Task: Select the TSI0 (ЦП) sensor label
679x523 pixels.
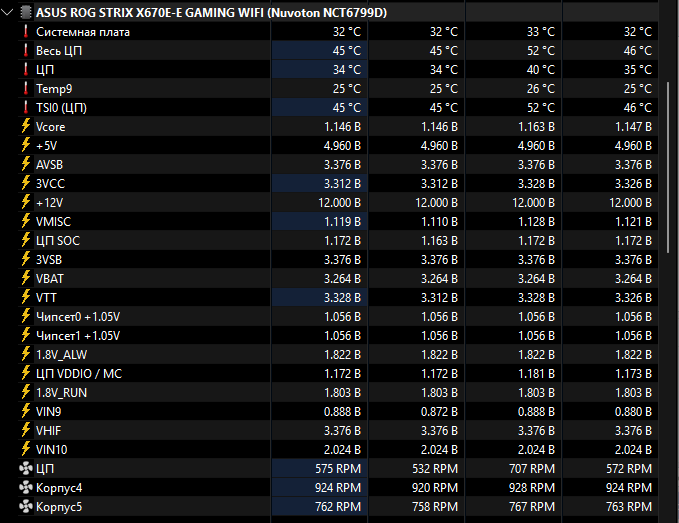Action: 61,108
